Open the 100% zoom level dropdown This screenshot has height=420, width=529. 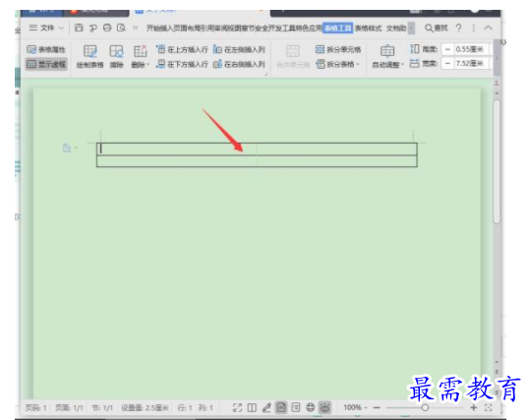(x=355, y=407)
